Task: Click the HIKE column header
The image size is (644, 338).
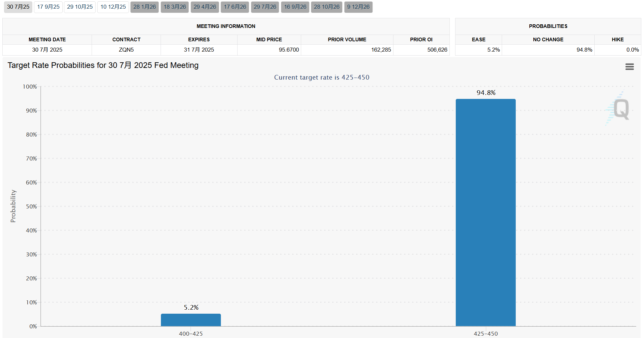Action: click(617, 40)
